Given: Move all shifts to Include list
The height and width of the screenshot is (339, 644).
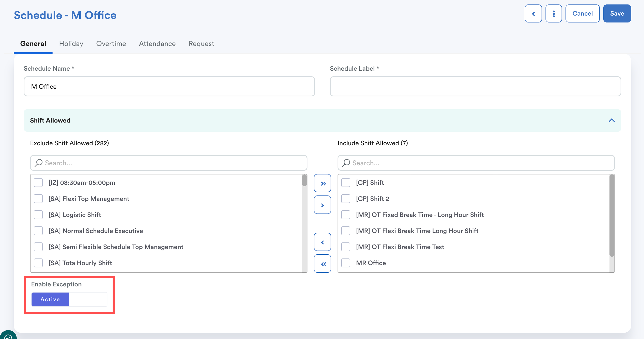Looking at the screenshot, I should click(322, 183).
